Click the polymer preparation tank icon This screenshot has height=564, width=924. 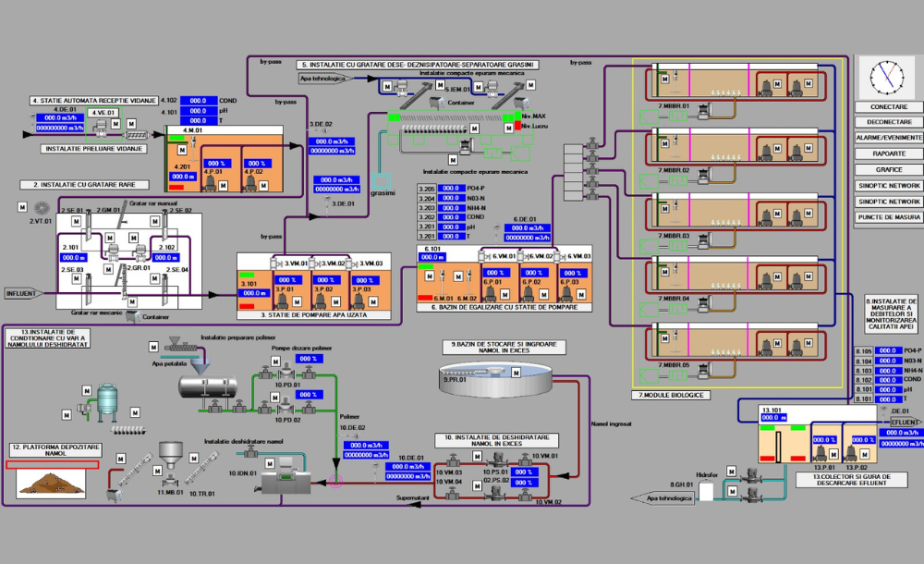(x=208, y=387)
